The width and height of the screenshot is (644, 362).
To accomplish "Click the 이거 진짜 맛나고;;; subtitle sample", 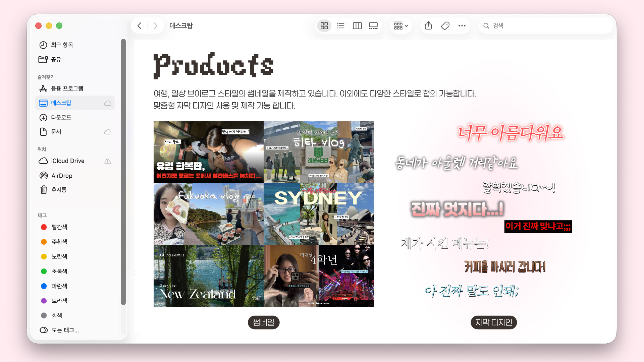I will 538,226.
